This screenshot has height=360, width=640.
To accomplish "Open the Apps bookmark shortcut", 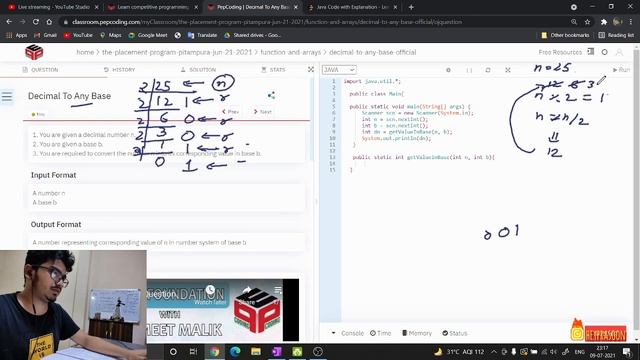I will coord(17,35).
